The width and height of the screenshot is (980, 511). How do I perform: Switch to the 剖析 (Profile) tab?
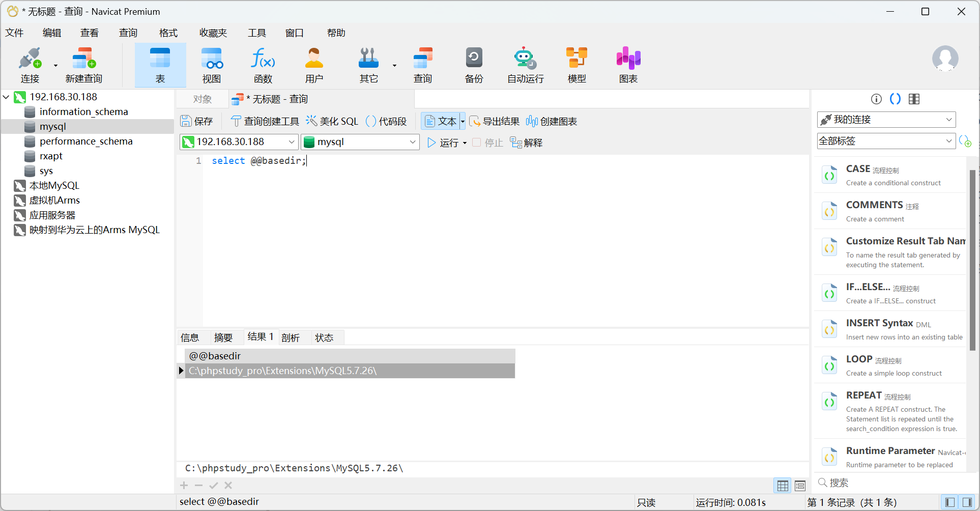coord(291,337)
